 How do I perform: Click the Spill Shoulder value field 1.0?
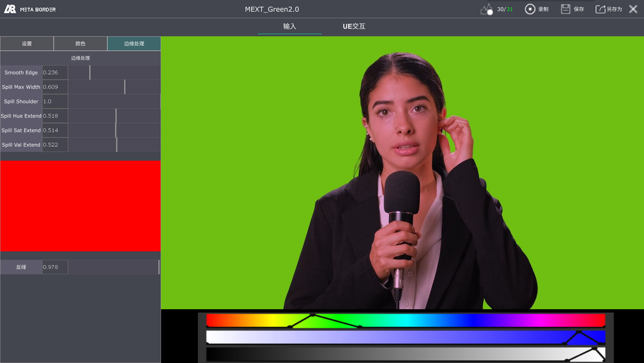coord(55,101)
